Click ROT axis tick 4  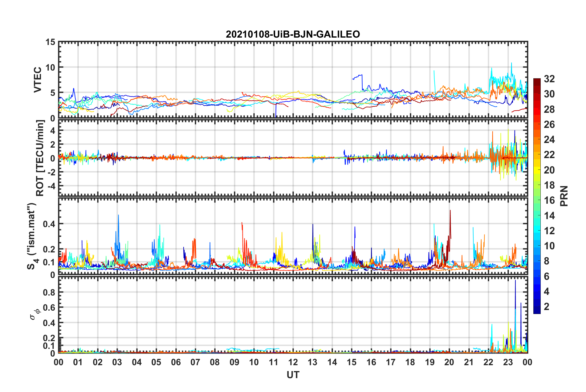(53, 131)
